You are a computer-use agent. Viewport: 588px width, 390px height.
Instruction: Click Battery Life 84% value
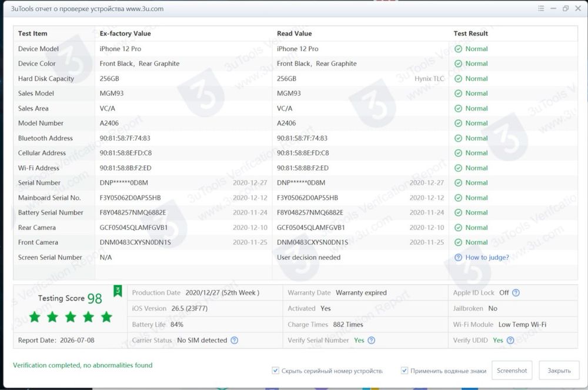coord(177,324)
